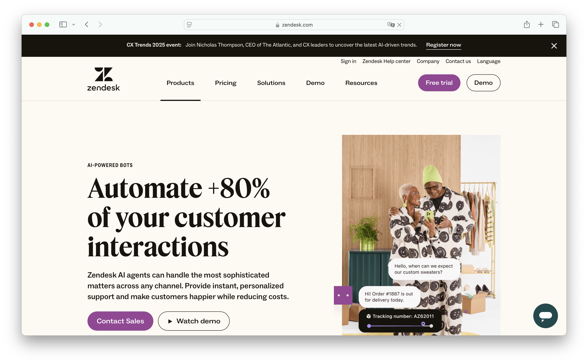The width and height of the screenshot is (588, 364).
Task: Dismiss the CX Trends banner
Action: pyautogui.click(x=554, y=46)
